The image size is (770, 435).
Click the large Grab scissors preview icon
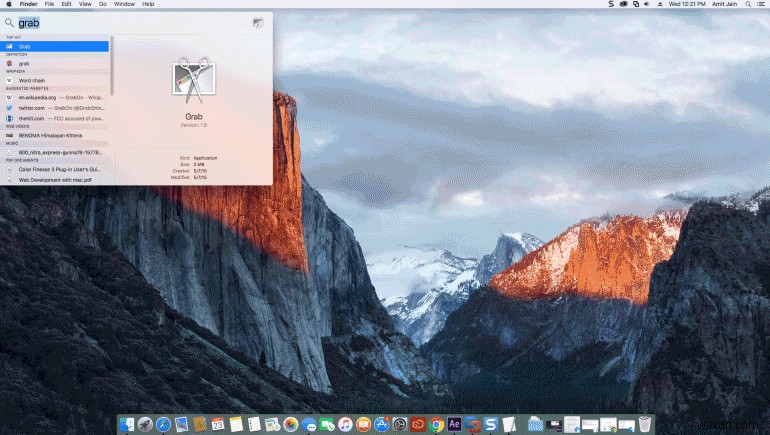[193, 80]
